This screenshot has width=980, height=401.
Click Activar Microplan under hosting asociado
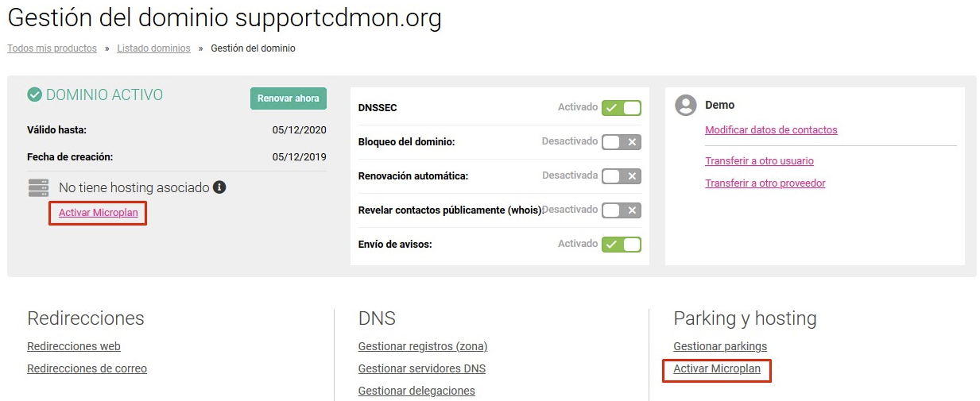[x=99, y=213]
